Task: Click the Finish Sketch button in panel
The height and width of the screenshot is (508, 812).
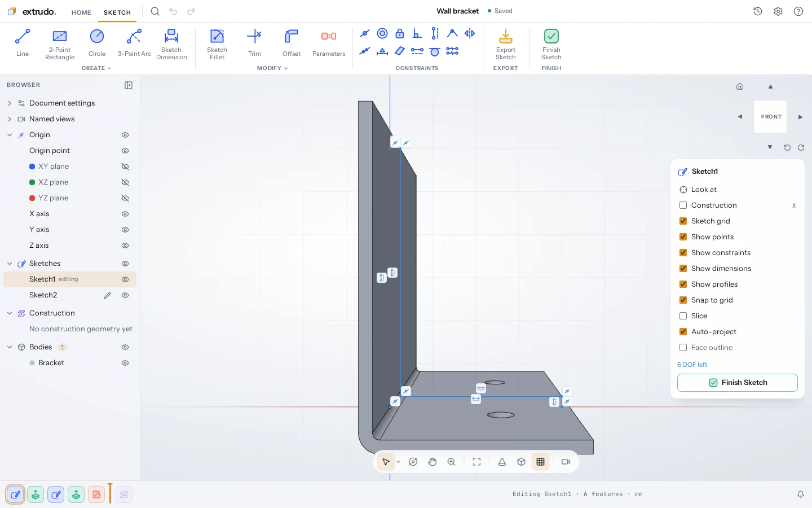Action: [738, 383]
